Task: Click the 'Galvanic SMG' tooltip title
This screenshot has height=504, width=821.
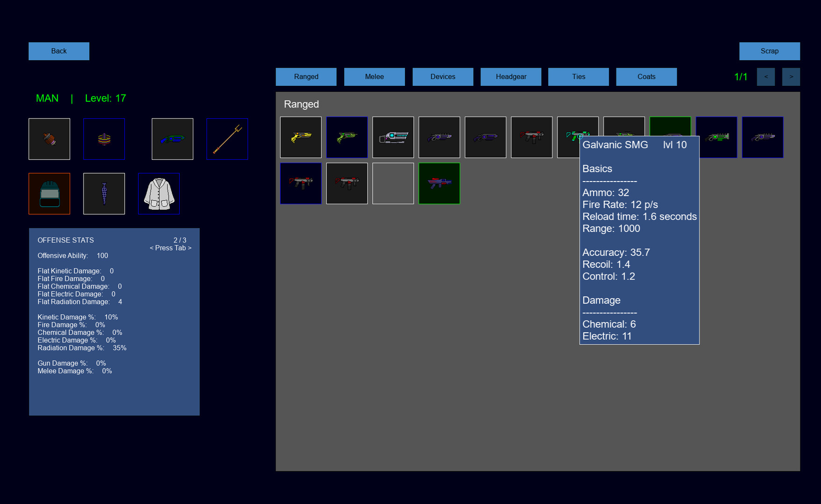Action: [615, 145]
